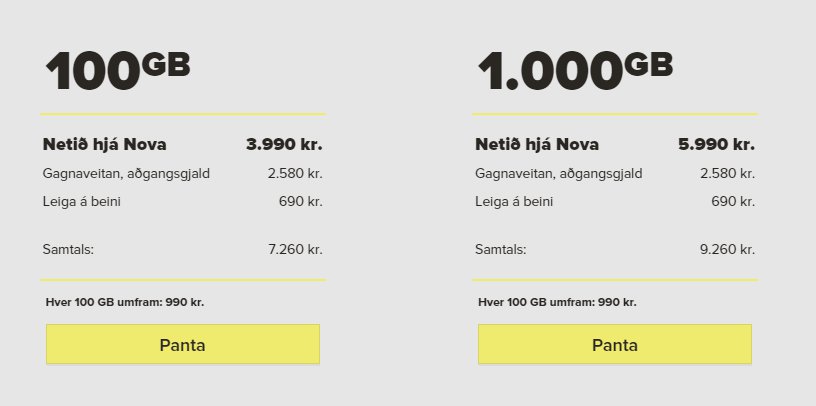816x406 pixels.
Task: Click Panta button under the 100GB plan
Action: pos(182,345)
